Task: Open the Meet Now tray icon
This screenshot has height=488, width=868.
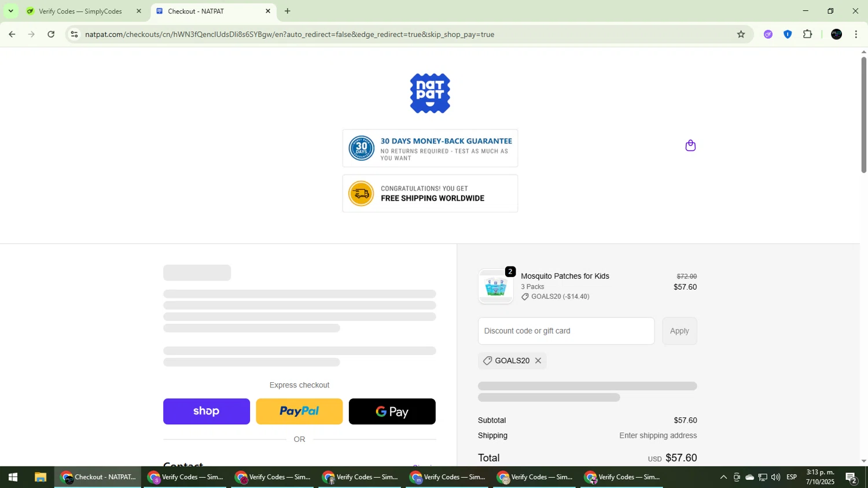Action: pyautogui.click(x=737, y=478)
